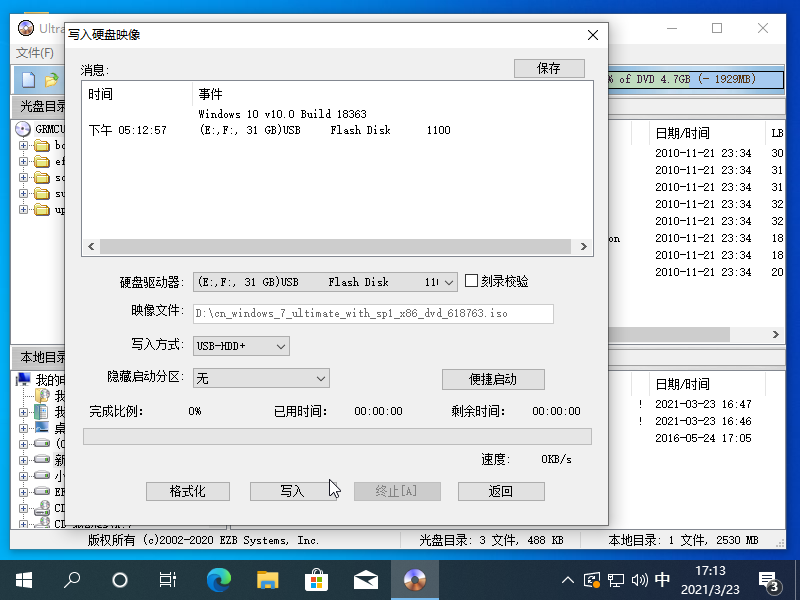Enable the 刻录校验 checkbox
Screen dimensions: 800x600
(x=472, y=282)
